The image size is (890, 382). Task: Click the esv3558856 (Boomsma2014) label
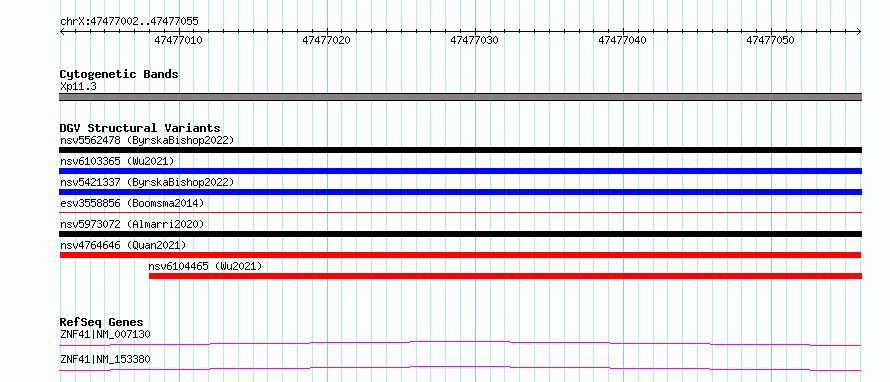click(132, 203)
